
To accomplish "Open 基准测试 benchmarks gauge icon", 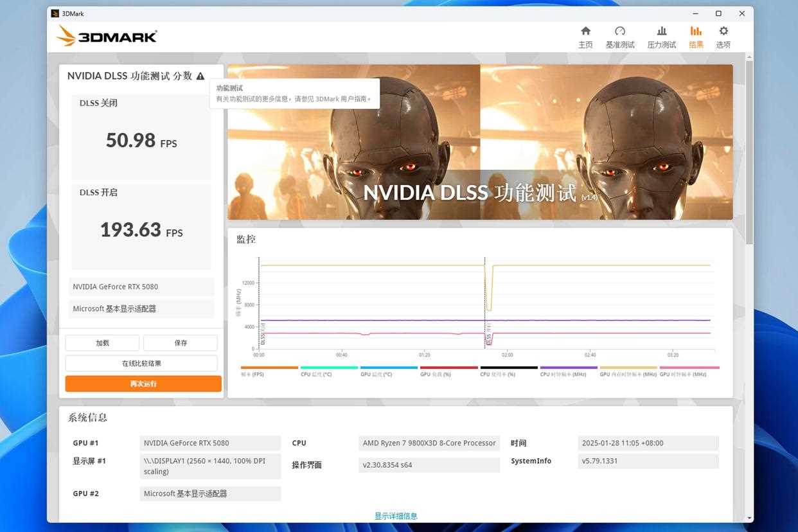I will click(x=619, y=31).
